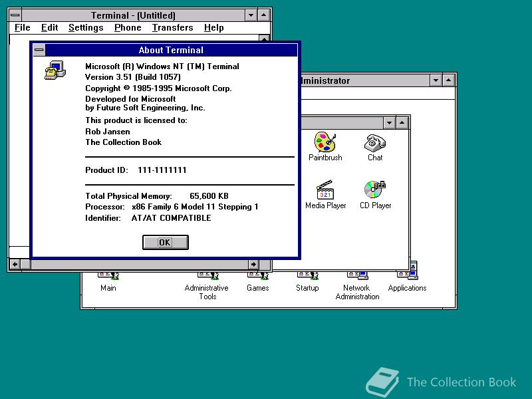Open the Games program group icon
This screenshot has width=532, height=399.
258,275
